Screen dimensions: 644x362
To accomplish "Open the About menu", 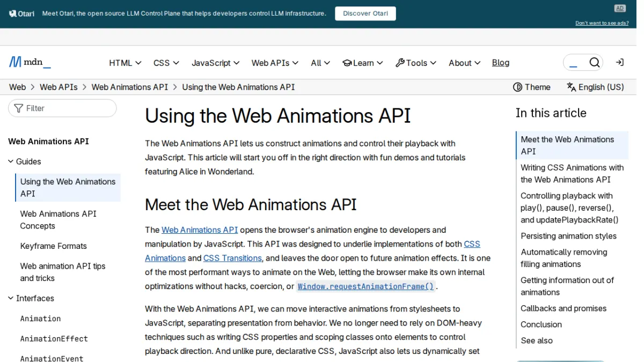I will [464, 63].
